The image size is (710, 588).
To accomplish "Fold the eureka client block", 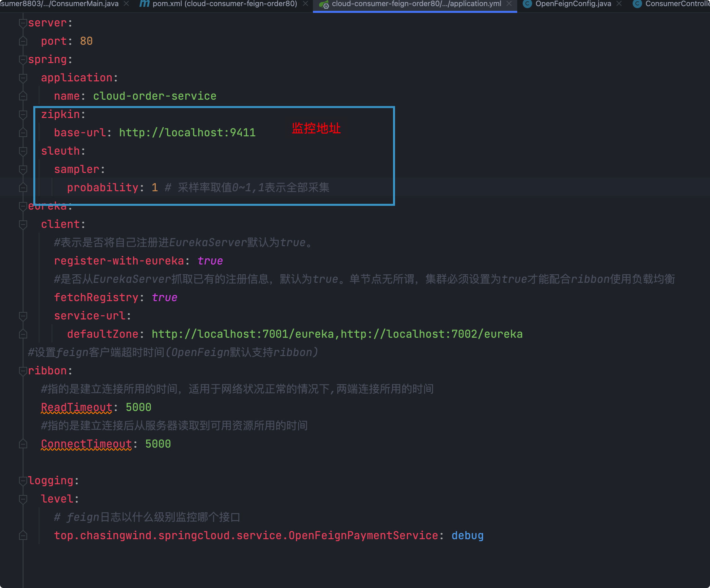I will pyautogui.click(x=23, y=224).
